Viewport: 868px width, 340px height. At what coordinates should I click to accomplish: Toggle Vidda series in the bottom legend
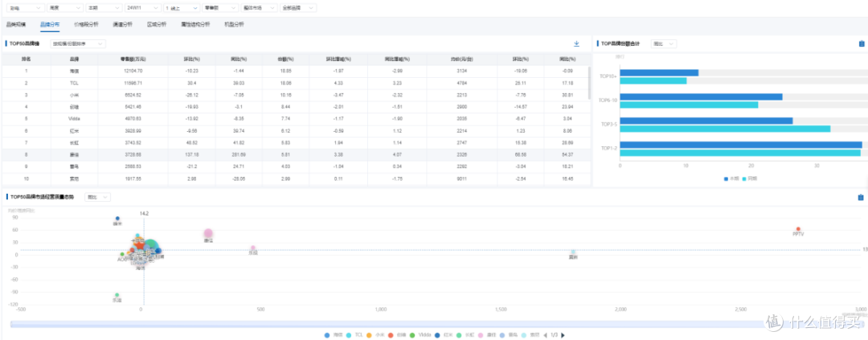click(421, 335)
